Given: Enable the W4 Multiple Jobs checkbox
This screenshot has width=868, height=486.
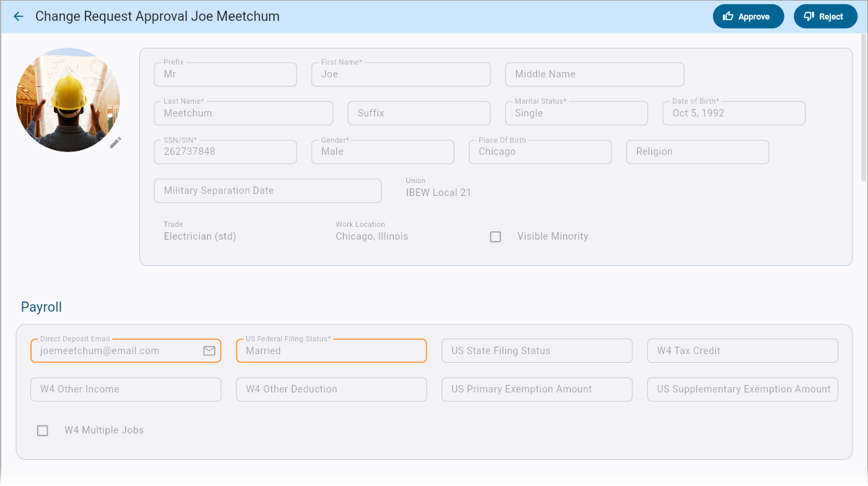Looking at the screenshot, I should [42, 430].
